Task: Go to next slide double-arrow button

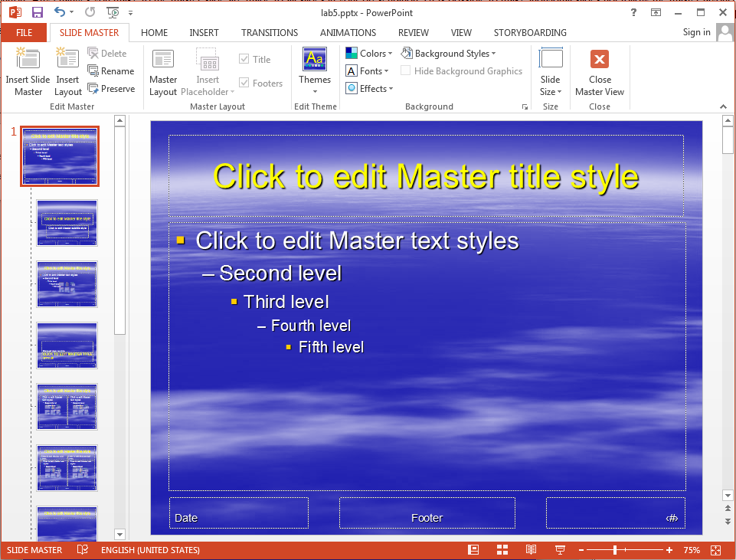Action: [x=728, y=521]
